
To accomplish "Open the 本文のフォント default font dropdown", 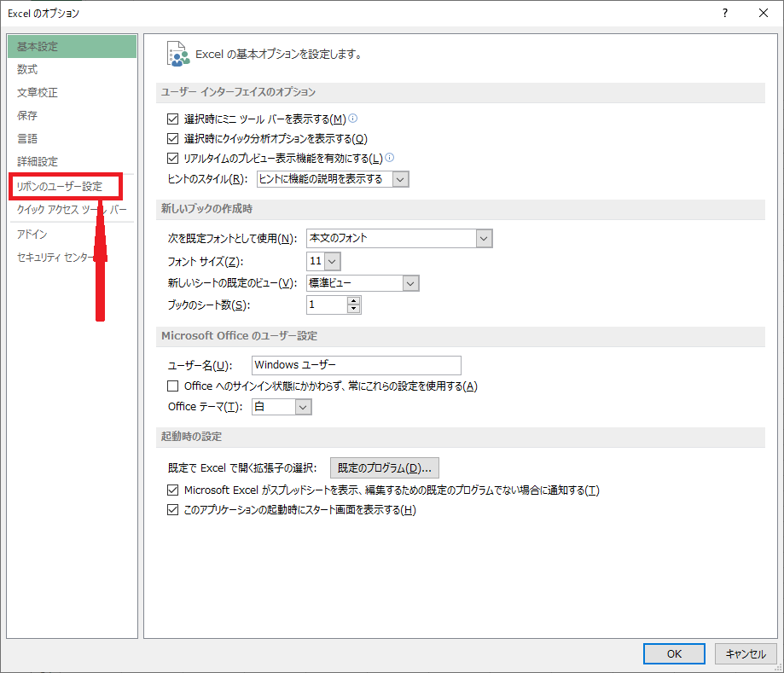I will point(484,239).
